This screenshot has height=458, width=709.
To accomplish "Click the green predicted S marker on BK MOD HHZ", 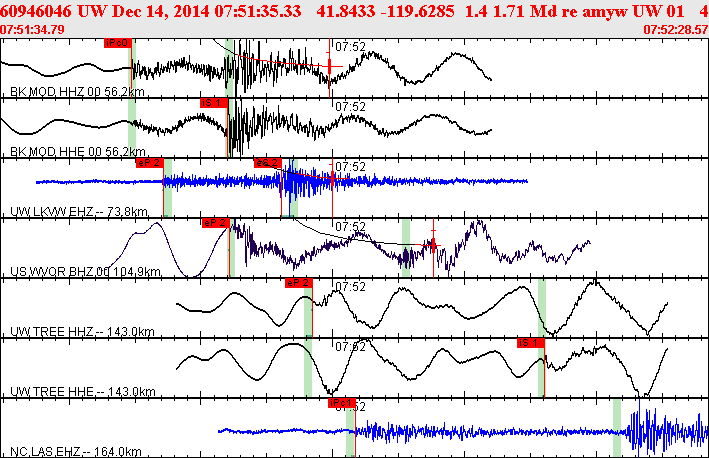I will point(229,68).
